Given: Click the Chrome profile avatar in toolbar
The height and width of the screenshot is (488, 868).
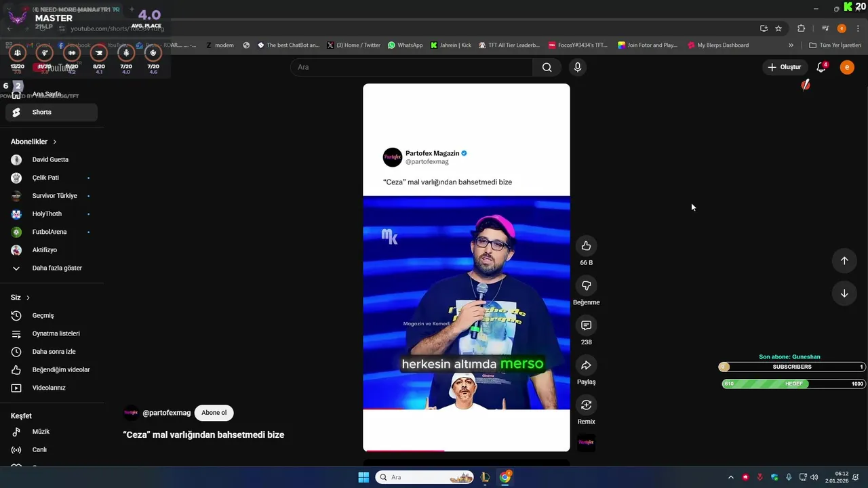Looking at the screenshot, I should [x=842, y=28].
